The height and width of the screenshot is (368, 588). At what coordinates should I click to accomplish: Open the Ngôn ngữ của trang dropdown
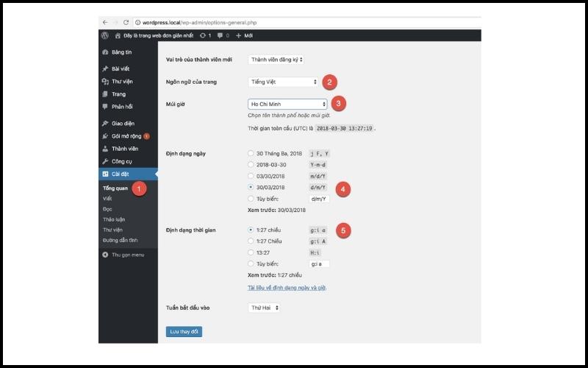(x=284, y=82)
